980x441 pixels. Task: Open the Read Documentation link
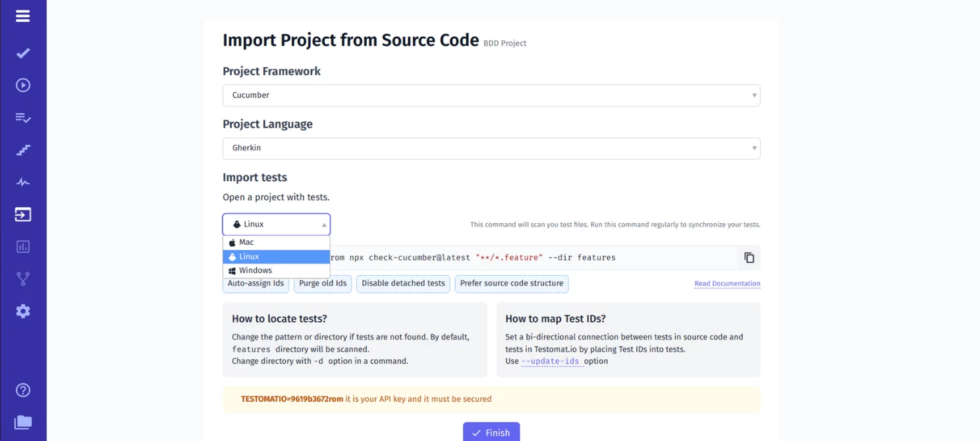click(727, 284)
